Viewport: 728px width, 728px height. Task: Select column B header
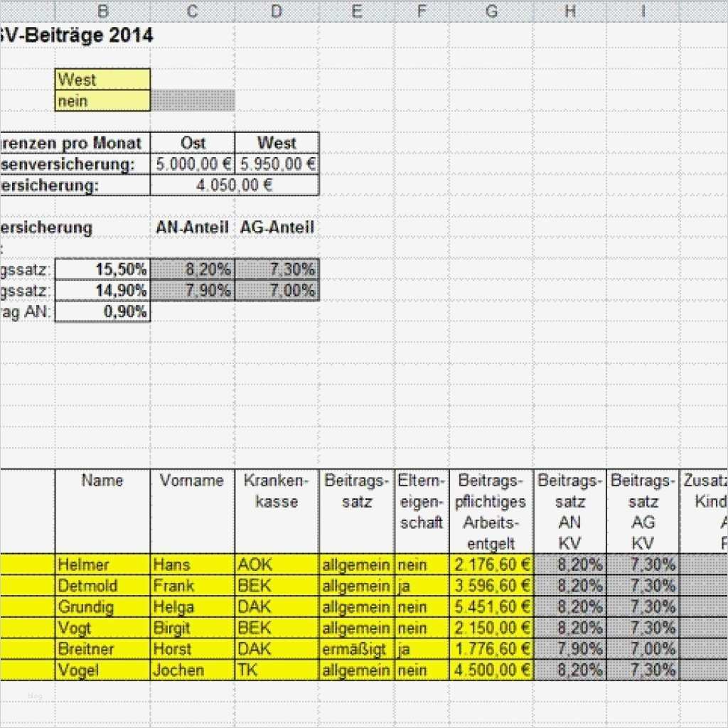click(x=102, y=11)
